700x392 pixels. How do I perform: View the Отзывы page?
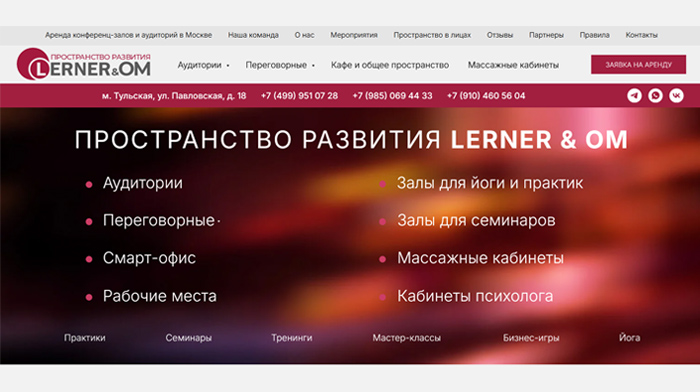500,35
